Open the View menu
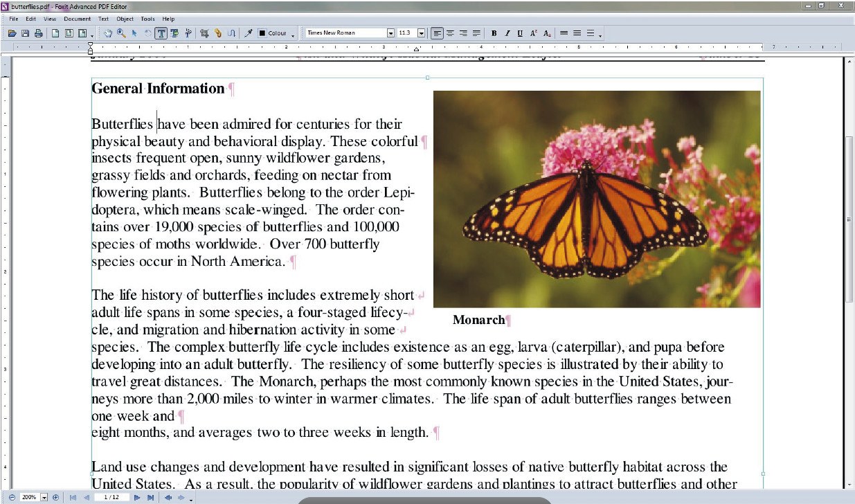The image size is (855, 504). (x=50, y=19)
